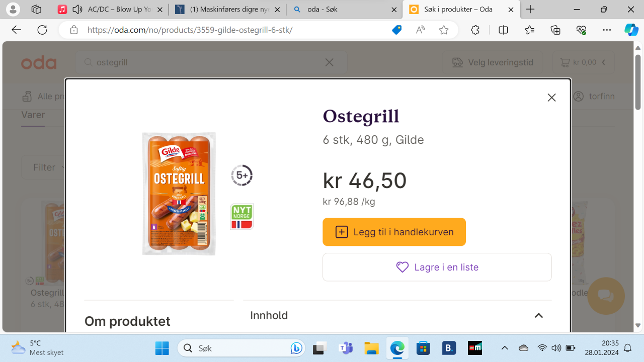
Task: Open the Filter dropdown
Action: (48, 167)
